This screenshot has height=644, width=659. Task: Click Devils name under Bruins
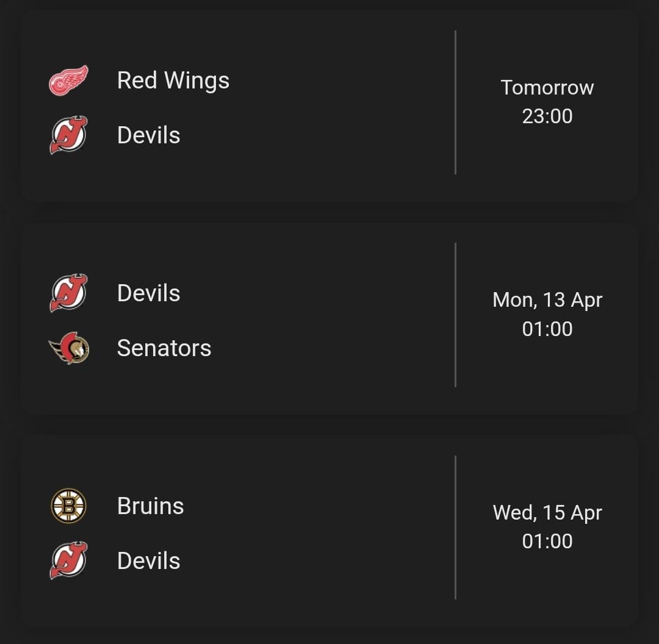tap(149, 561)
